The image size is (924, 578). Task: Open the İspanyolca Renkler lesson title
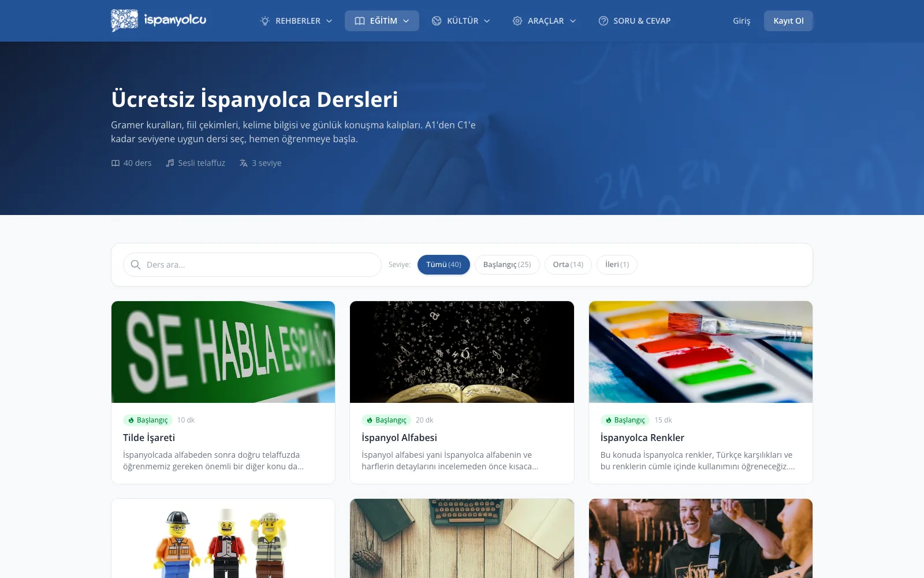point(642,438)
